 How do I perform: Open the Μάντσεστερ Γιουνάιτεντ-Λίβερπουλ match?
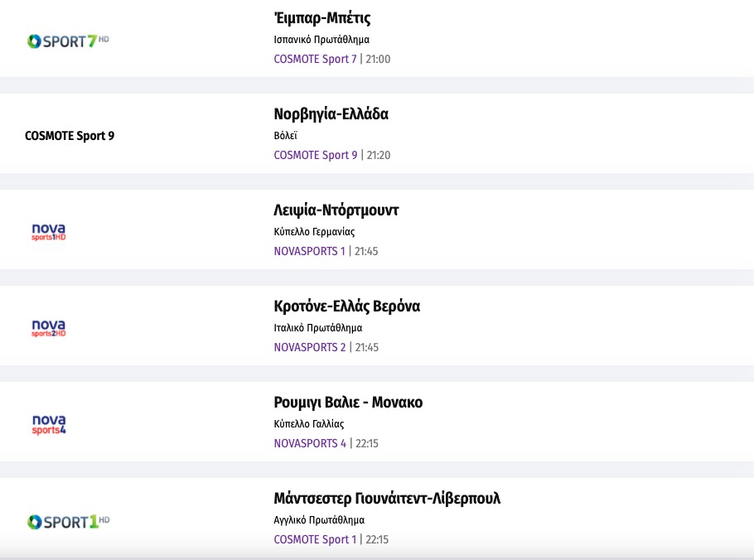point(387,499)
